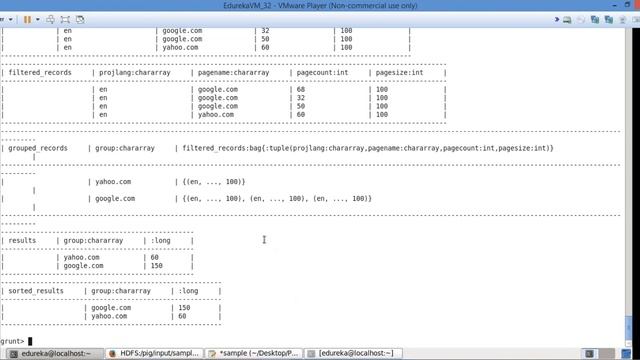
Task: Switch to Unity mode icon
Action: 80,20
